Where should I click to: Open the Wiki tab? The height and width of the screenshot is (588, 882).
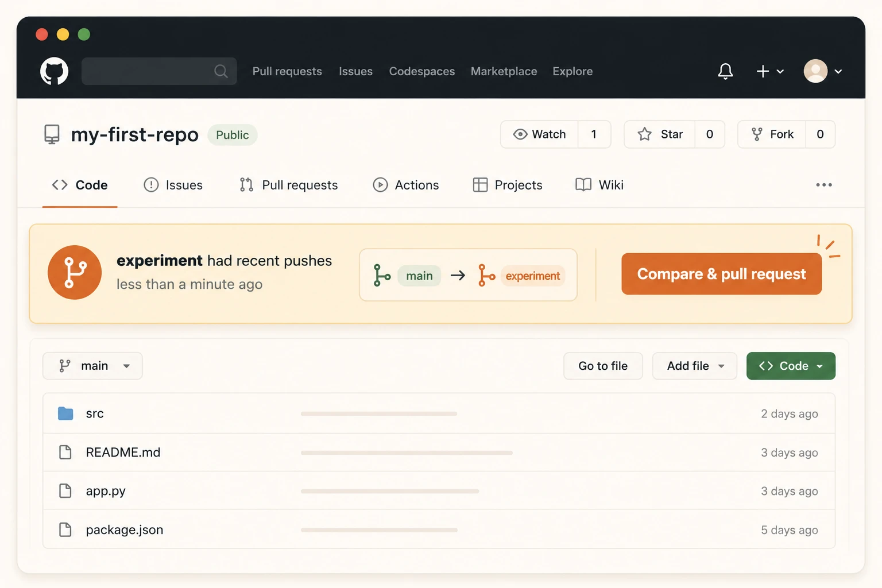pyautogui.click(x=599, y=185)
